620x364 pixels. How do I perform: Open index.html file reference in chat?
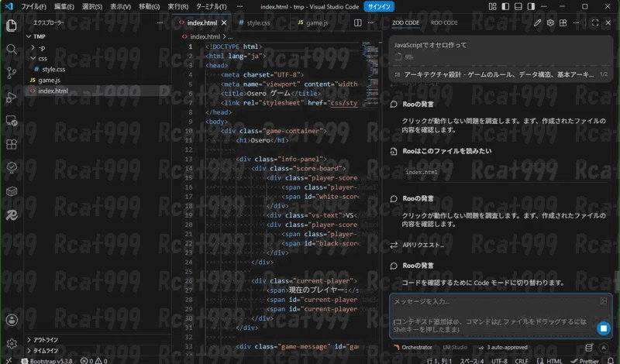[x=422, y=172]
